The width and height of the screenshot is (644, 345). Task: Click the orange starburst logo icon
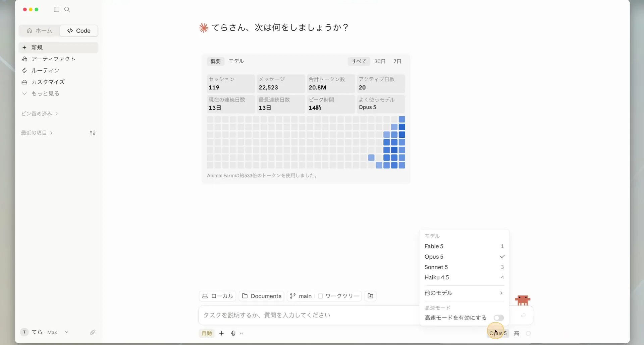[x=204, y=27]
